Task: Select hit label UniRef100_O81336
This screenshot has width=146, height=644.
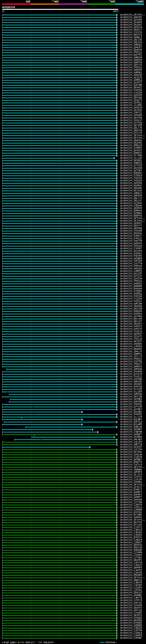Action: [x=131, y=40]
